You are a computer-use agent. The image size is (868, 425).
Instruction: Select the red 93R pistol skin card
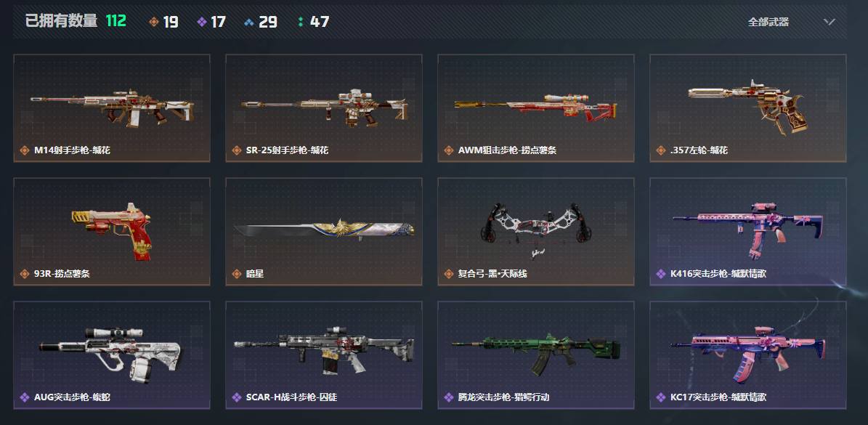pyautogui.click(x=112, y=231)
